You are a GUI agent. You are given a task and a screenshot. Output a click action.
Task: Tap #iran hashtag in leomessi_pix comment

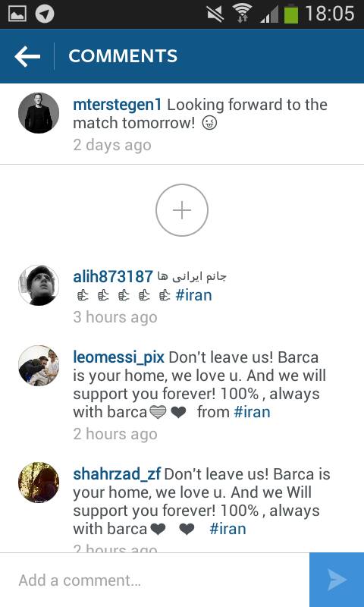click(x=253, y=412)
